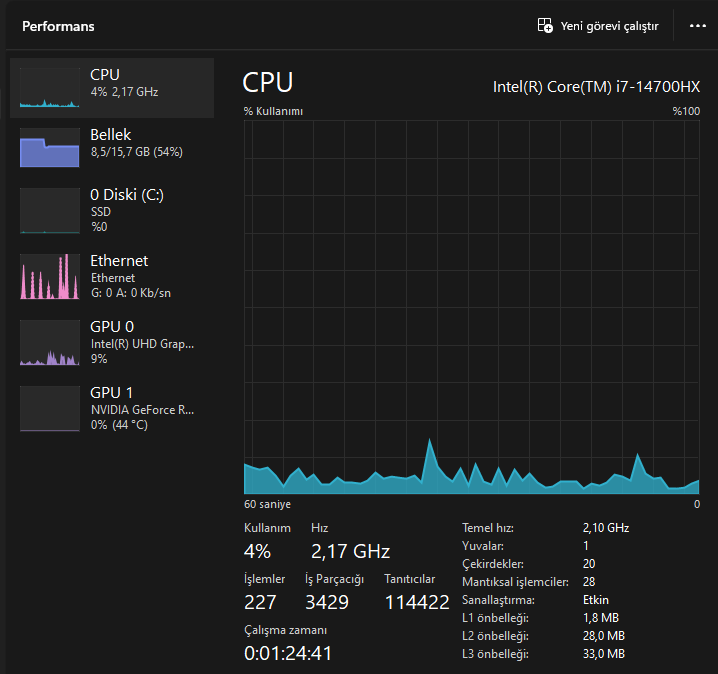
Task: Click the Sanallaştırma value 'Etkin'
Action: [596, 600]
